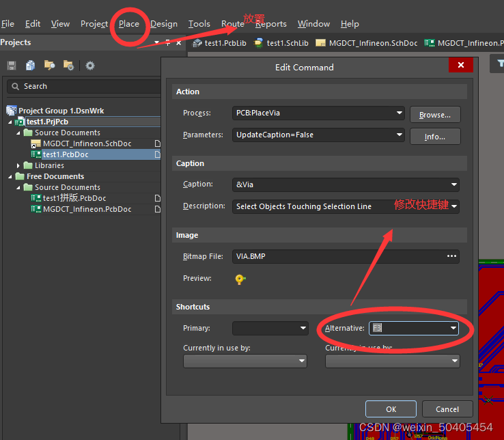The width and height of the screenshot is (504, 440).
Task: Click the test1拼版.PcbDoc PCB icon
Action: point(36,198)
